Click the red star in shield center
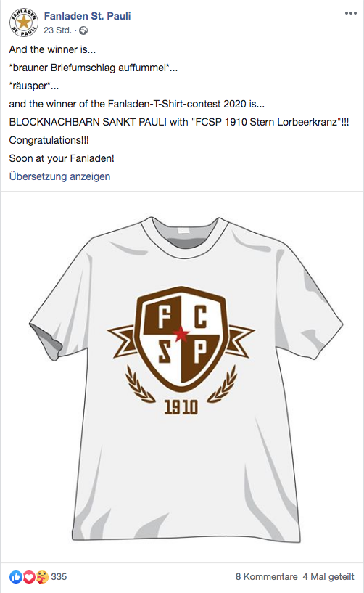The height and width of the screenshot is (593, 364). click(x=181, y=334)
